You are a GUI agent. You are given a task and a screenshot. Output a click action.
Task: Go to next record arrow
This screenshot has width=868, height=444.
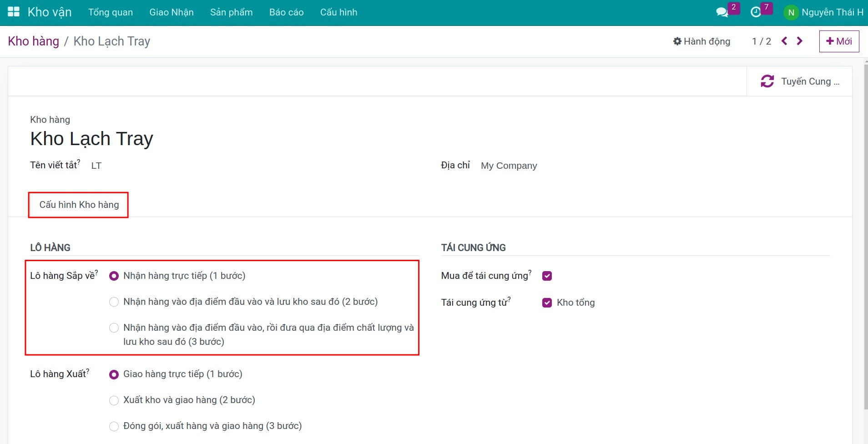pyautogui.click(x=799, y=41)
